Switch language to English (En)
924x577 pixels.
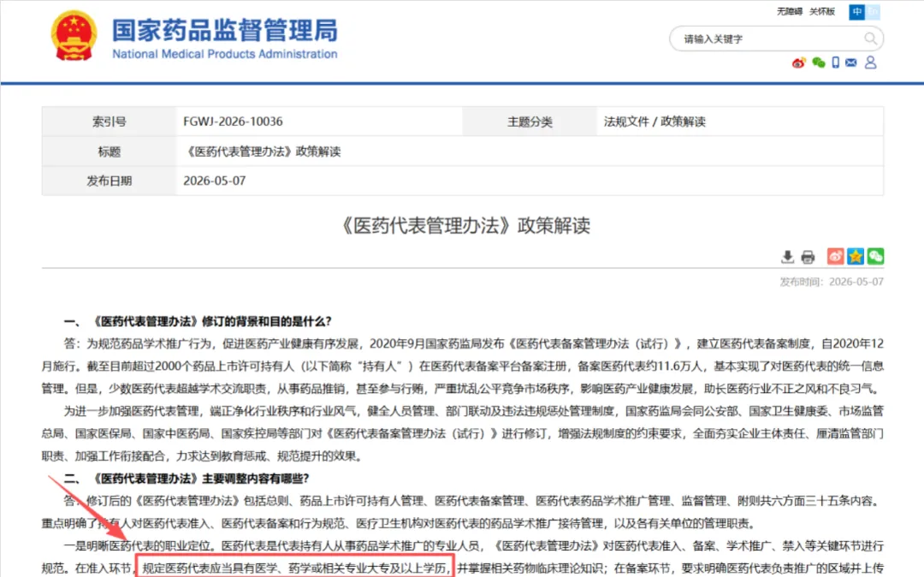point(873,12)
